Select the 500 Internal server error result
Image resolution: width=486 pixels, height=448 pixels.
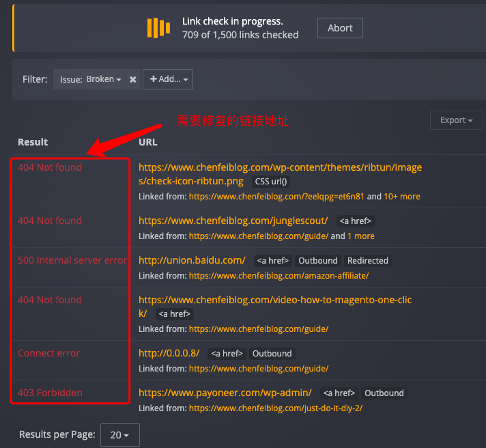pyautogui.click(x=72, y=260)
